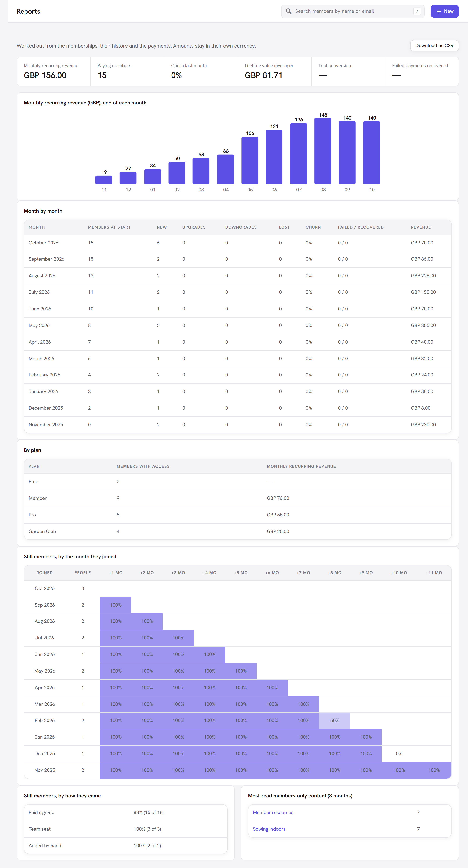The height and width of the screenshot is (868, 468).
Task: Click the Failed payments recovered stat card
Action: click(422, 71)
